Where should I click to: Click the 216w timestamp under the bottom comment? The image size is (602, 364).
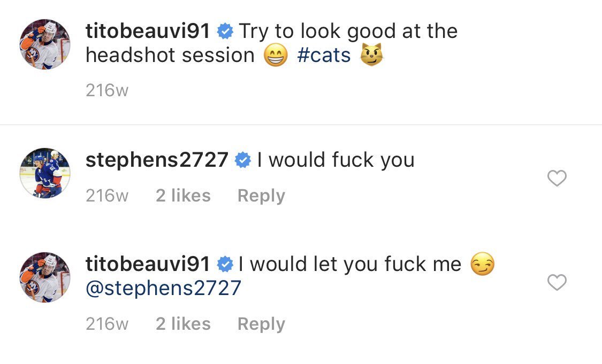107,324
